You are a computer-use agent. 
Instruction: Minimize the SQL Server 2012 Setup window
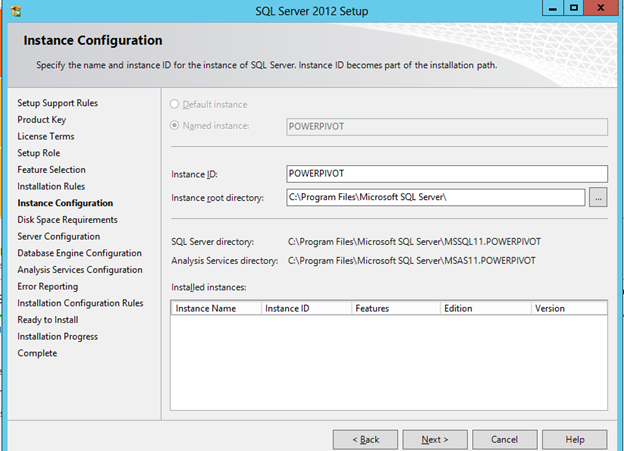tap(553, 8)
